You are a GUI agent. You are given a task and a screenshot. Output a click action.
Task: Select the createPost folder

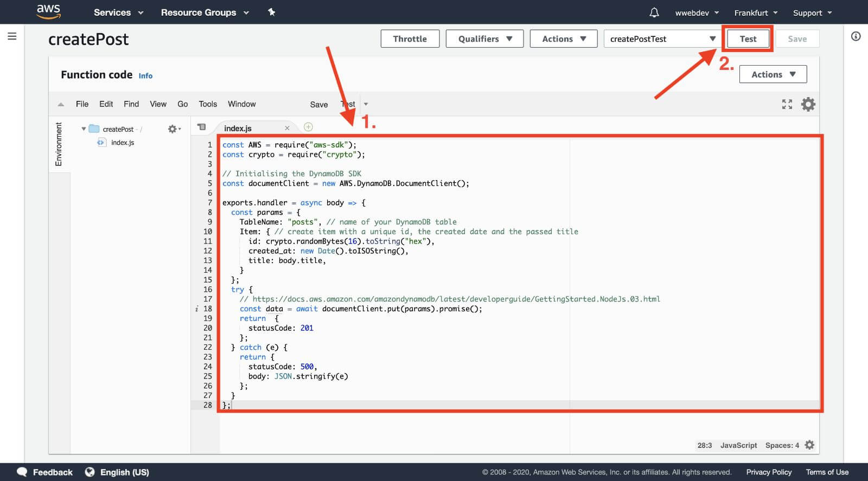pos(118,129)
